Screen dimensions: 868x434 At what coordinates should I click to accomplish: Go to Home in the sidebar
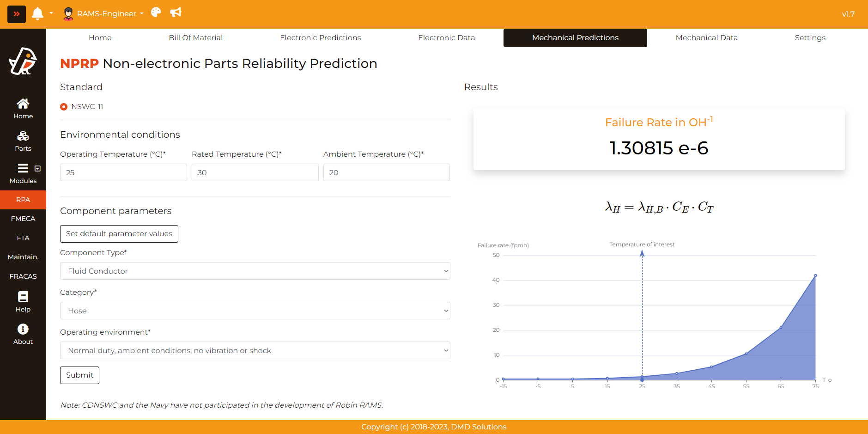point(23,109)
